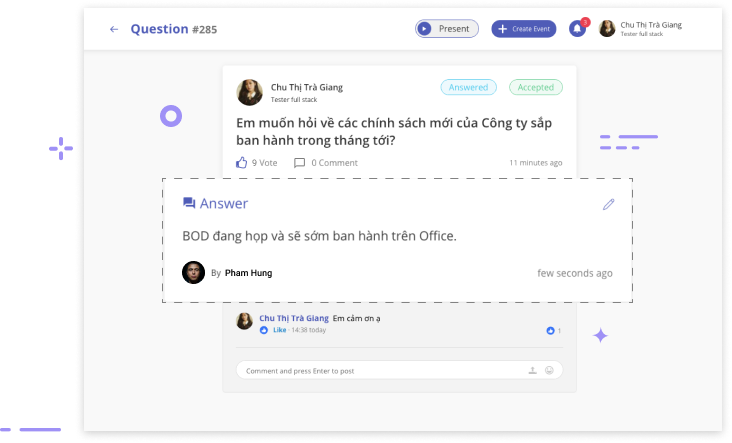Toggle the Answered status tag
Screen dimensions: 732x443
tap(468, 87)
